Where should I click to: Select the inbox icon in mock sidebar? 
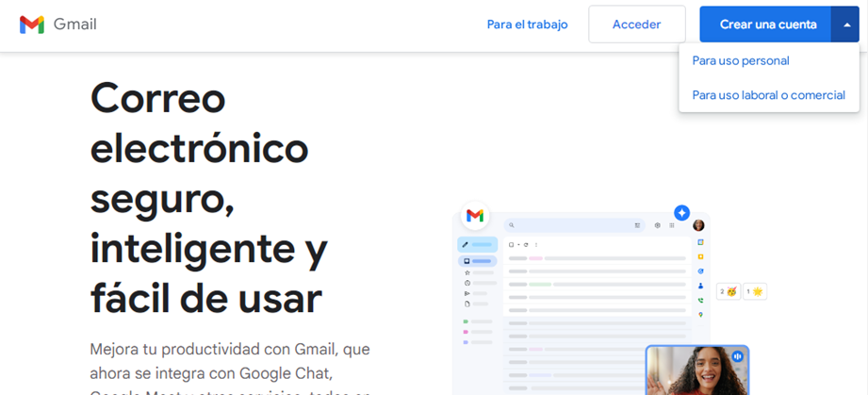click(x=467, y=261)
